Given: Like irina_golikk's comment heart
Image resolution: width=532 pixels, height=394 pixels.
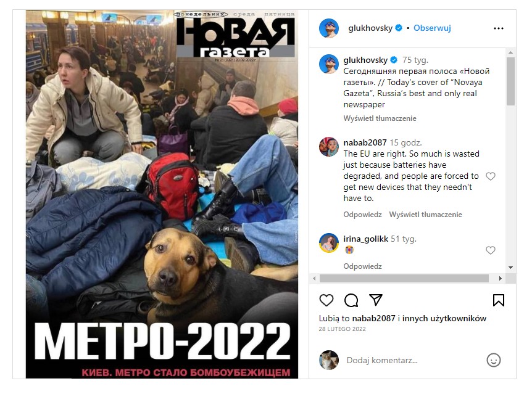Looking at the screenshot, I should [x=491, y=250].
